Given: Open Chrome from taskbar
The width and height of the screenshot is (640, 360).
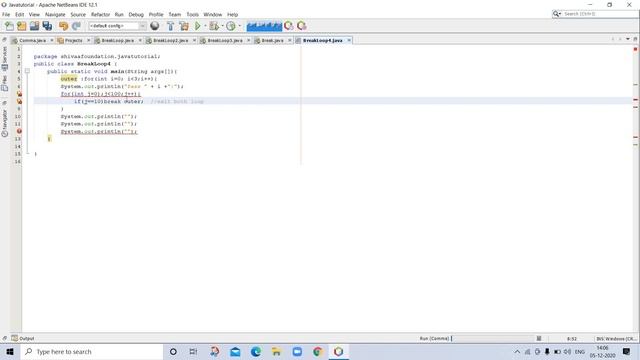Looking at the screenshot, I should (x=318, y=351).
